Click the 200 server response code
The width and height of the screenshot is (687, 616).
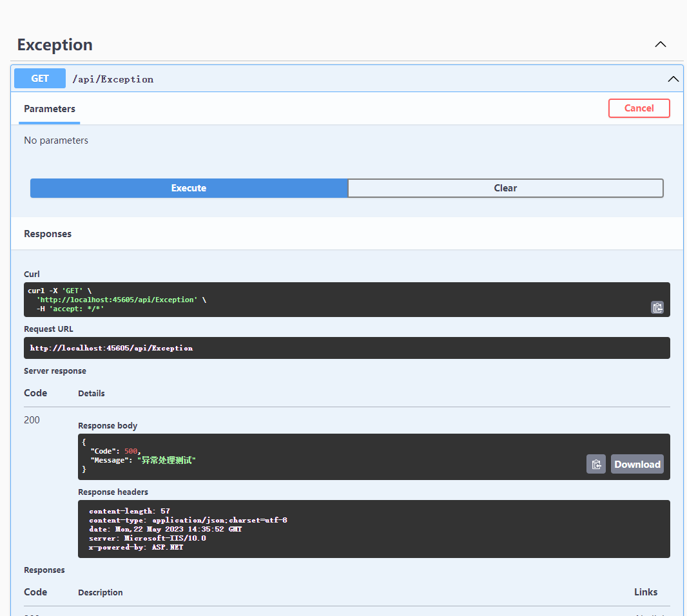point(32,419)
